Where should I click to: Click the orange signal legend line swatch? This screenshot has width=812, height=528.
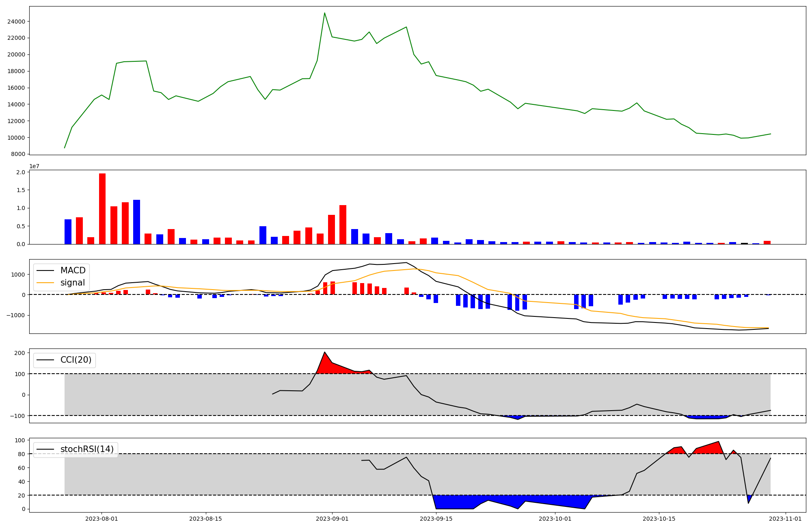46,283
